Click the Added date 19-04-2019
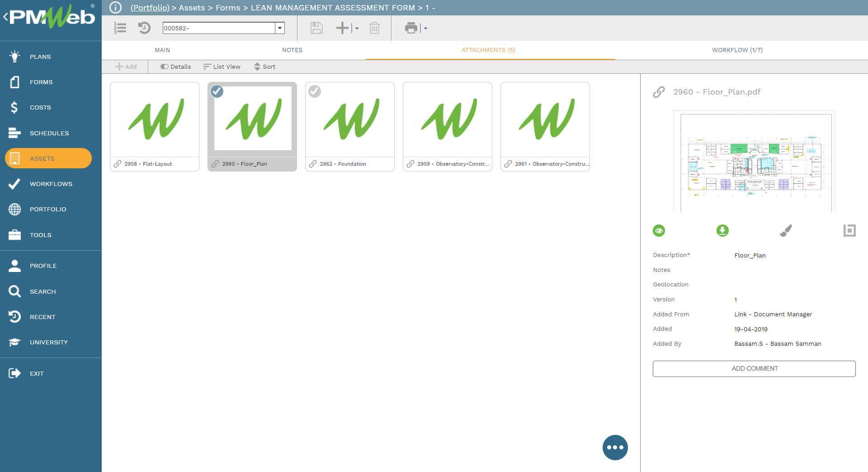The width and height of the screenshot is (868, 472). pos(750,329)
